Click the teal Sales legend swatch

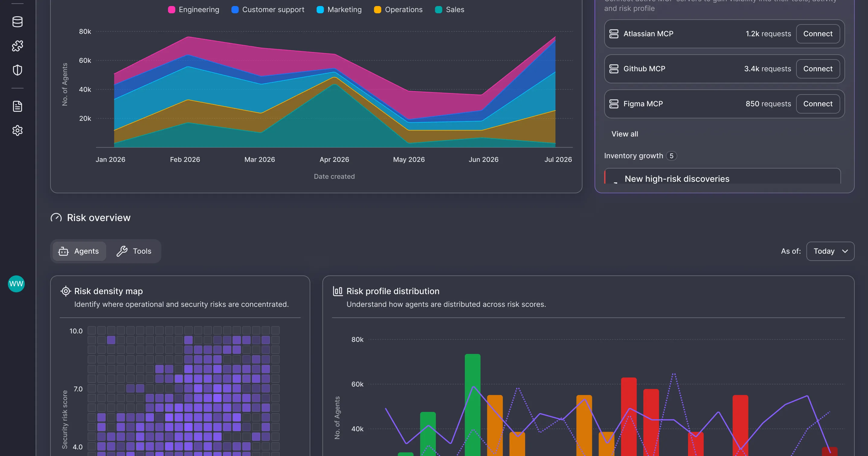click(x=439, y=9)
